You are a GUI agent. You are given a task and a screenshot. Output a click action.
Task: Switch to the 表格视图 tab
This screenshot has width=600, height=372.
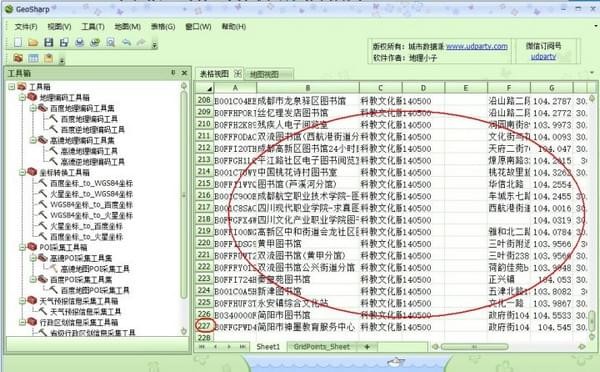click(x=214, y=73)
